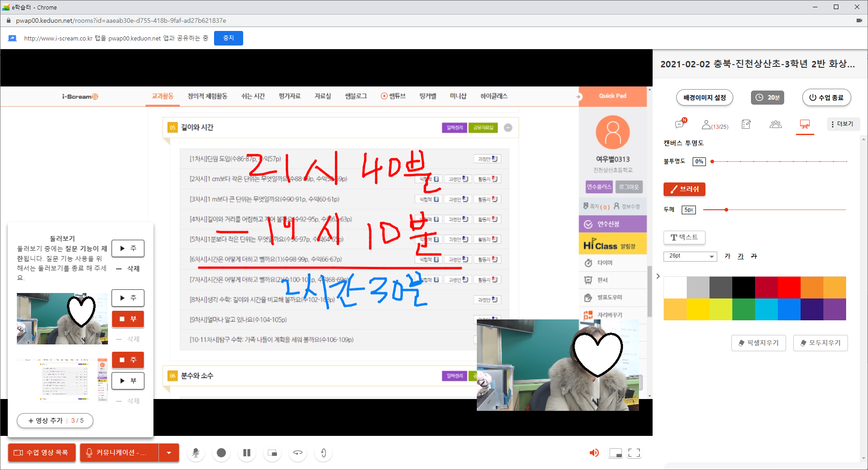Open 타이머 timer in Quick Pad
This screenshot has width=868, height=470.
point(613,263)
